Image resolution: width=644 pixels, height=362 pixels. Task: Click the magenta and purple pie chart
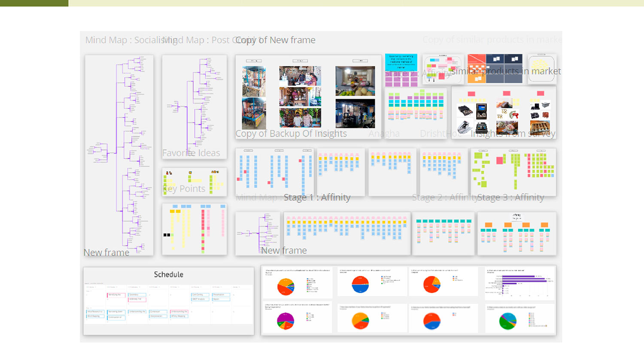[x=286, y=320]
